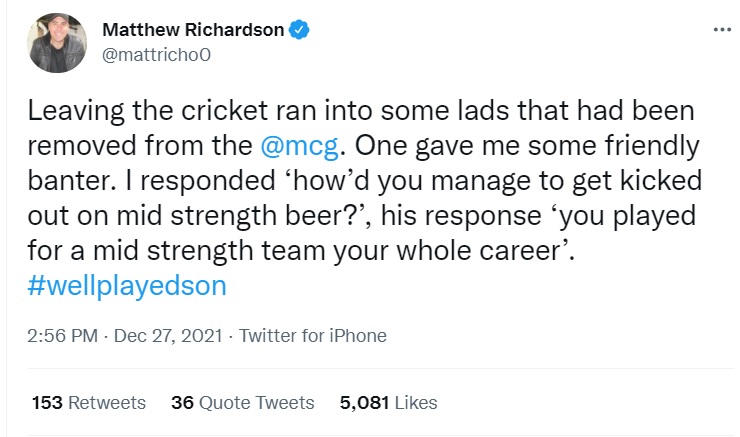Click the 5,081 likes count number
Viewport: 740px width, 437px height.
[x=367, y=403]
